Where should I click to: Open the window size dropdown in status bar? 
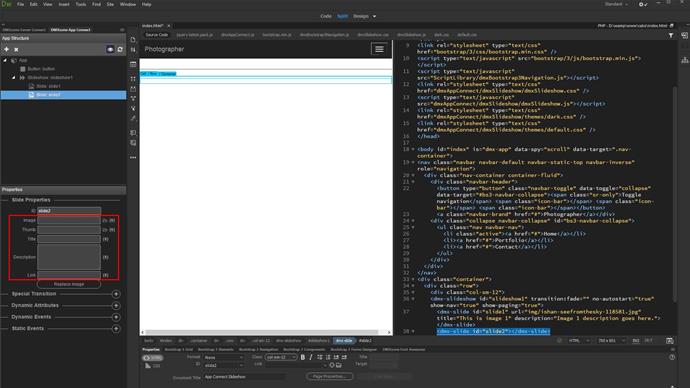[x=612, y=340]
